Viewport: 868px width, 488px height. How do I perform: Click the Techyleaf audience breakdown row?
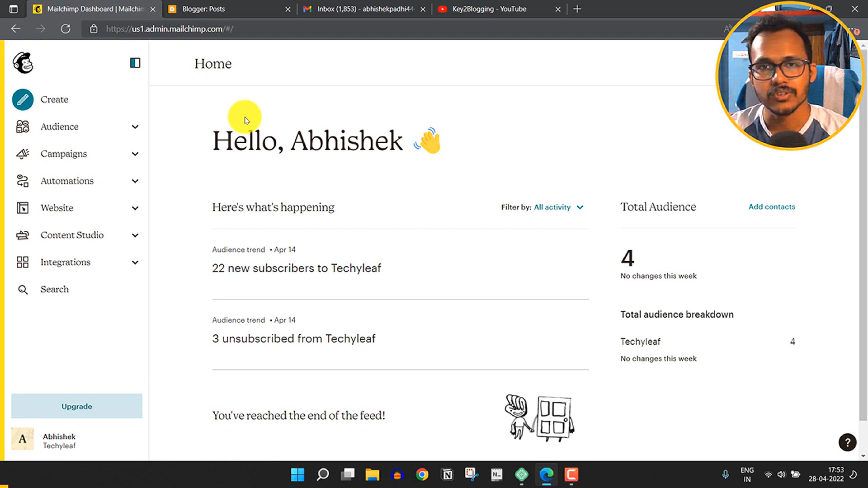708,342
